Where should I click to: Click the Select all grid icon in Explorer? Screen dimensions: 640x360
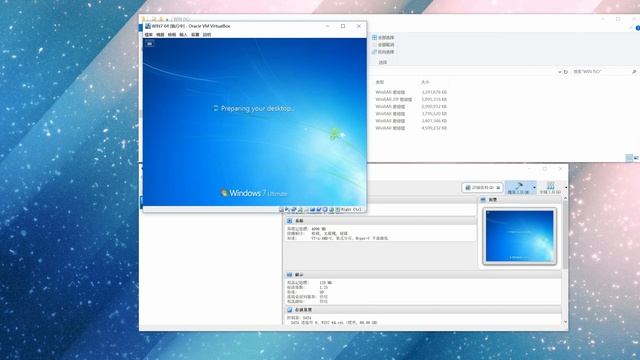[x=374, y=38]
